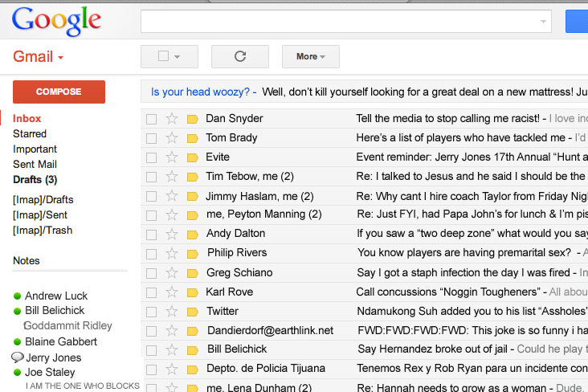This screenshot has width=588, height=392.
Task: Star the Dan Snyder email
Action: coord(172,119)
